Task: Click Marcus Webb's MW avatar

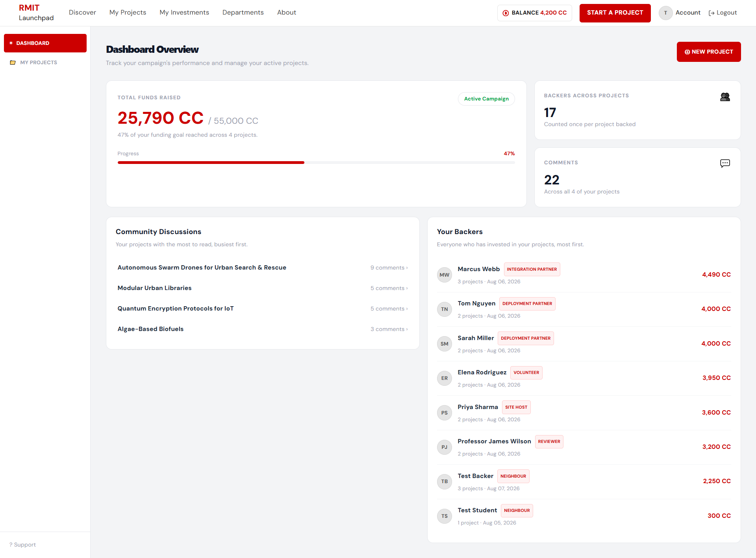Action: (x=445, y=275)
